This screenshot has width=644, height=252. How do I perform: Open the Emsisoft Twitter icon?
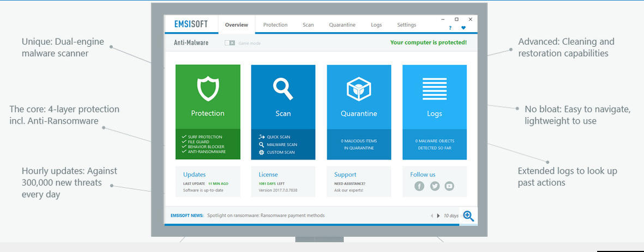[x=435, y=186]
